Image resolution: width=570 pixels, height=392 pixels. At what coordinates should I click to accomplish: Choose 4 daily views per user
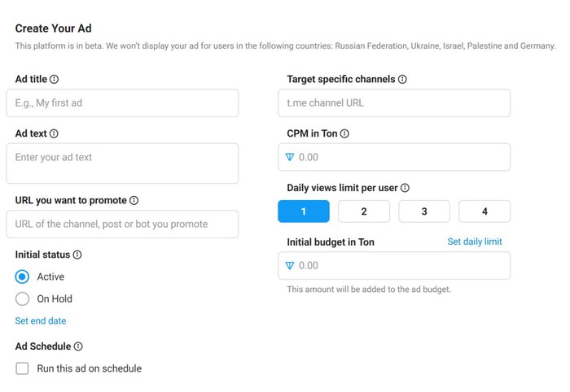point(484,211)
